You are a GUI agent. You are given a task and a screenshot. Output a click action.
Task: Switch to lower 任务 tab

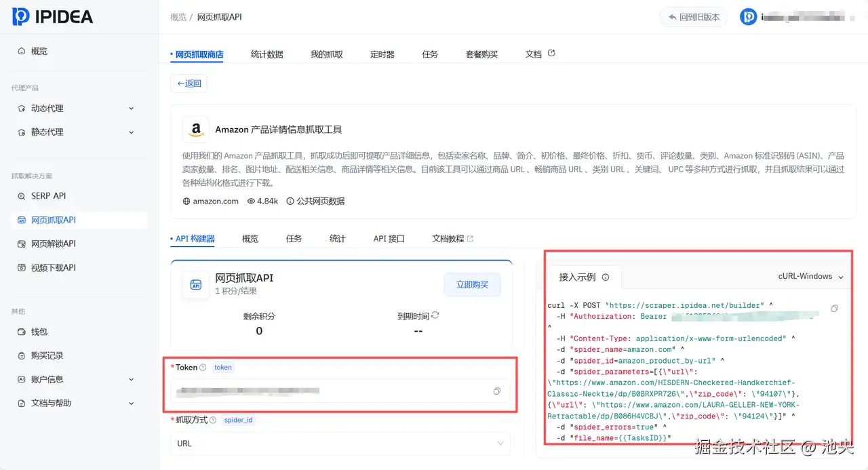point(294,239)
